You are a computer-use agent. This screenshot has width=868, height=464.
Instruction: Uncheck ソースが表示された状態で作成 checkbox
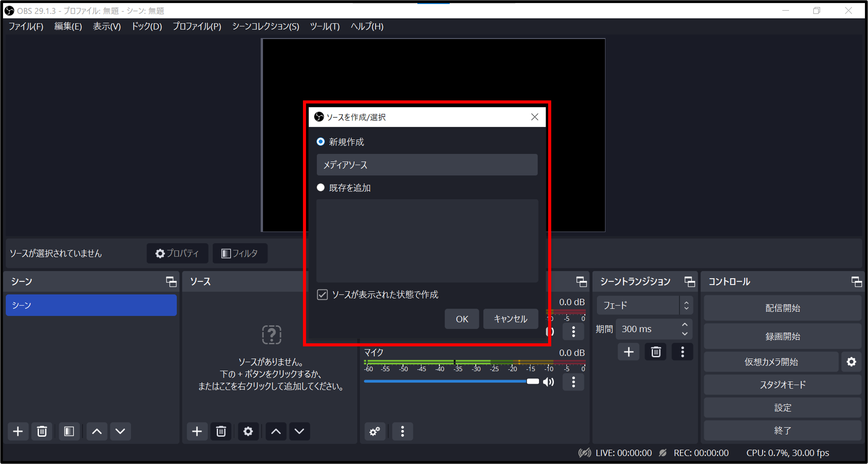coord(323,294)
